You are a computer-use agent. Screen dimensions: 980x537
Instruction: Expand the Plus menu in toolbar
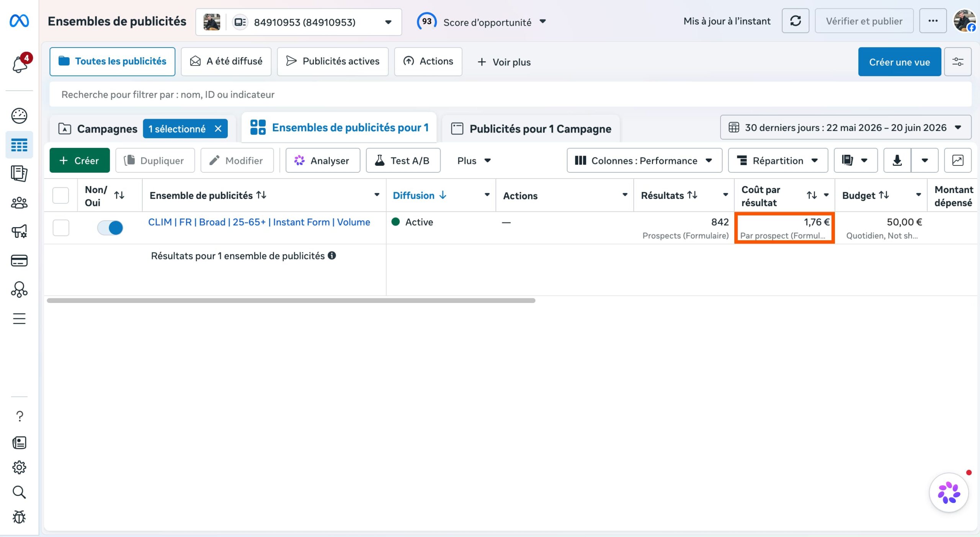pyautogui.click(x=474, y=160)
